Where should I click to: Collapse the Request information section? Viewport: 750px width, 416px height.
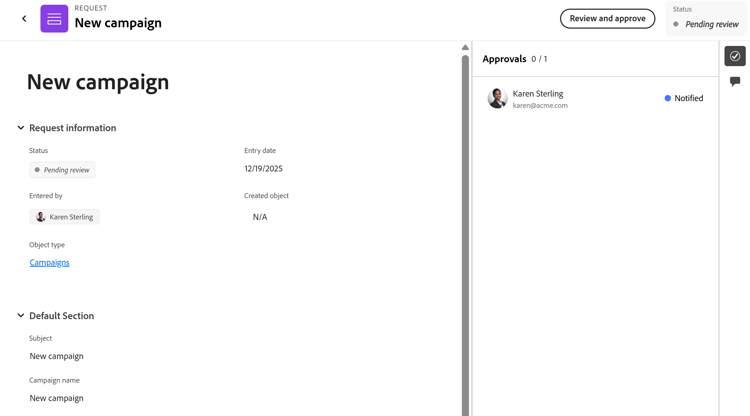coord(21,128)
